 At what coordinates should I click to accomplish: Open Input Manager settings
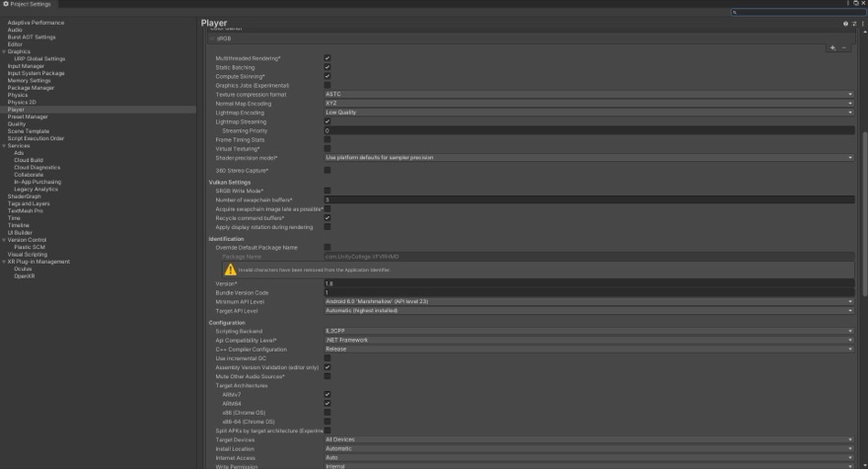pos(26,66)
